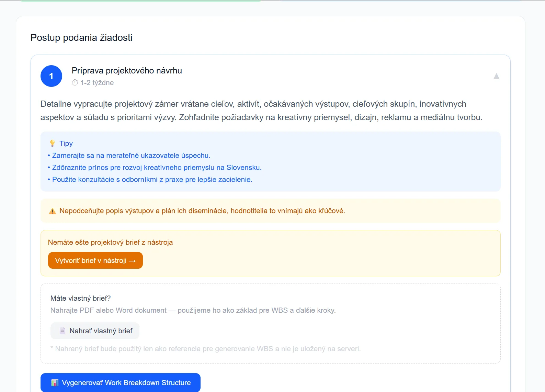Click 'Nemáte ešte projektový brief z nástroja' text
Viewport: 545px width, 392px height.
[x=110, y=242]
